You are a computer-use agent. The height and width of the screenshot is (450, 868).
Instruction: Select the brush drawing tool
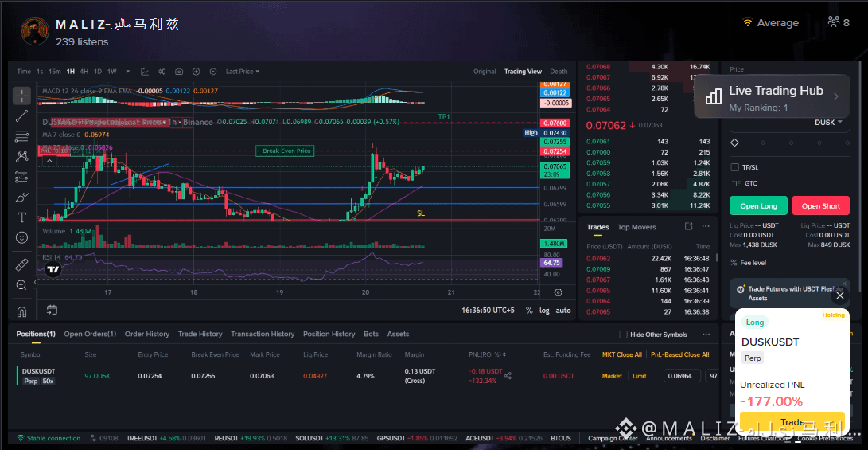[21, 197]
